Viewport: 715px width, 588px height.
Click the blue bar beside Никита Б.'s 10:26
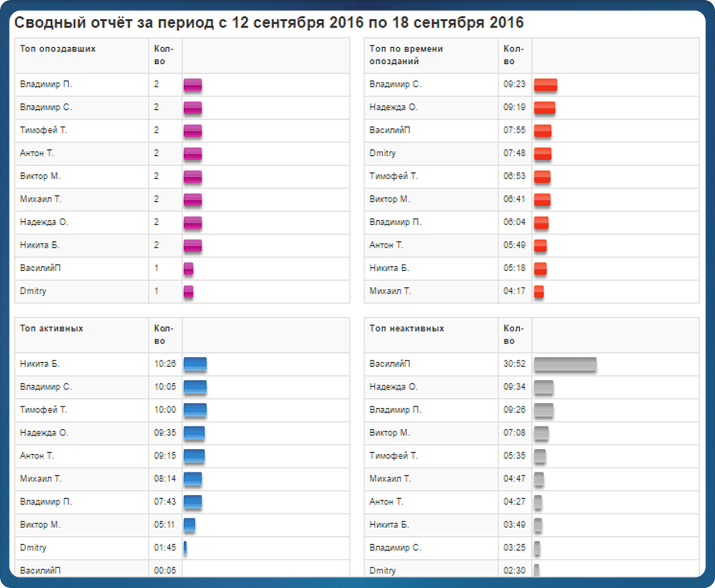click(195, 364)
